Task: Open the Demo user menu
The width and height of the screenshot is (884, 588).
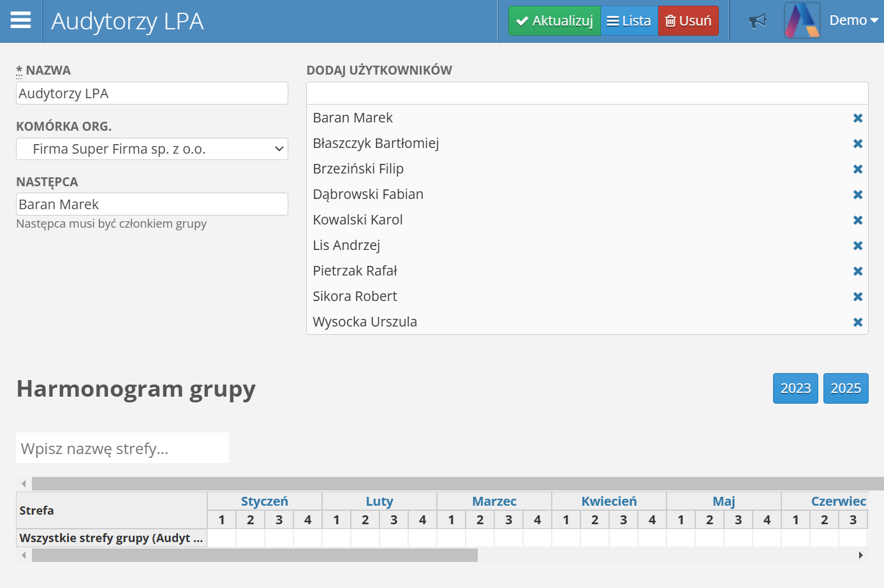Action: point(853,21)
